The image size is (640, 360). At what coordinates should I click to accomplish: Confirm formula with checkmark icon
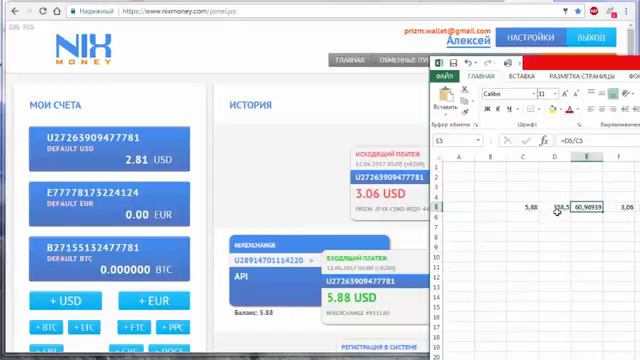(x=526, y=140)
